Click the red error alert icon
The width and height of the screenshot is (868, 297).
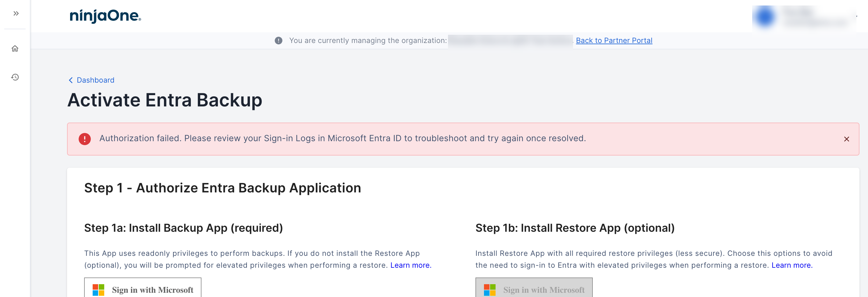click(x=85, y=139)
